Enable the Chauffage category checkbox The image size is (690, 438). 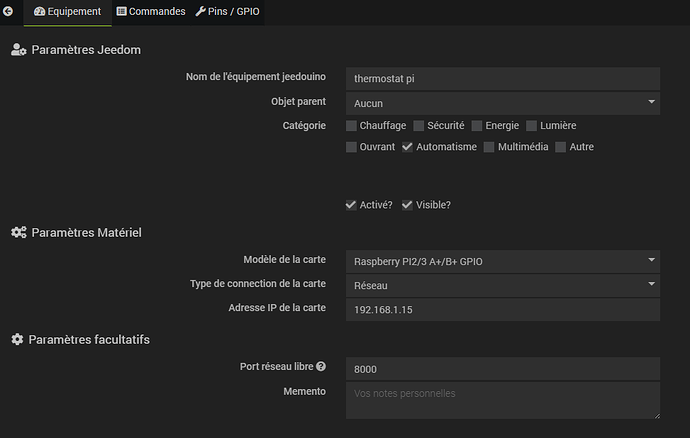351,126
